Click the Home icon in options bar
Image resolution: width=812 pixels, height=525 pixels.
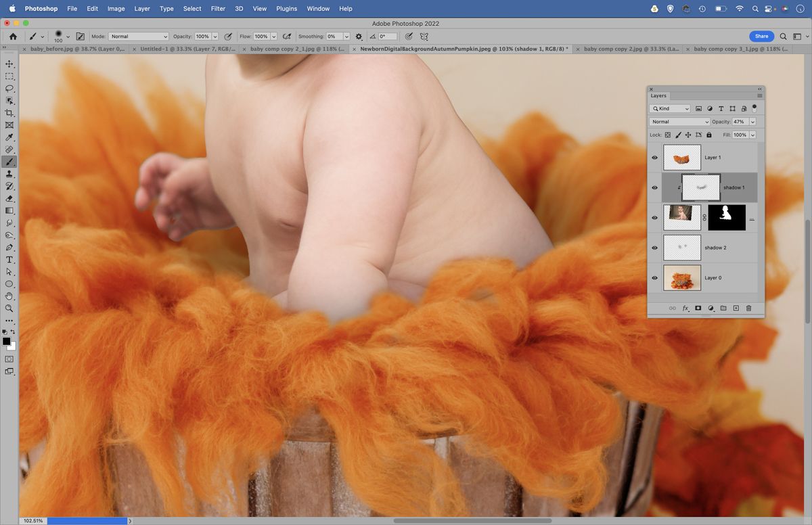pos(13,37)
